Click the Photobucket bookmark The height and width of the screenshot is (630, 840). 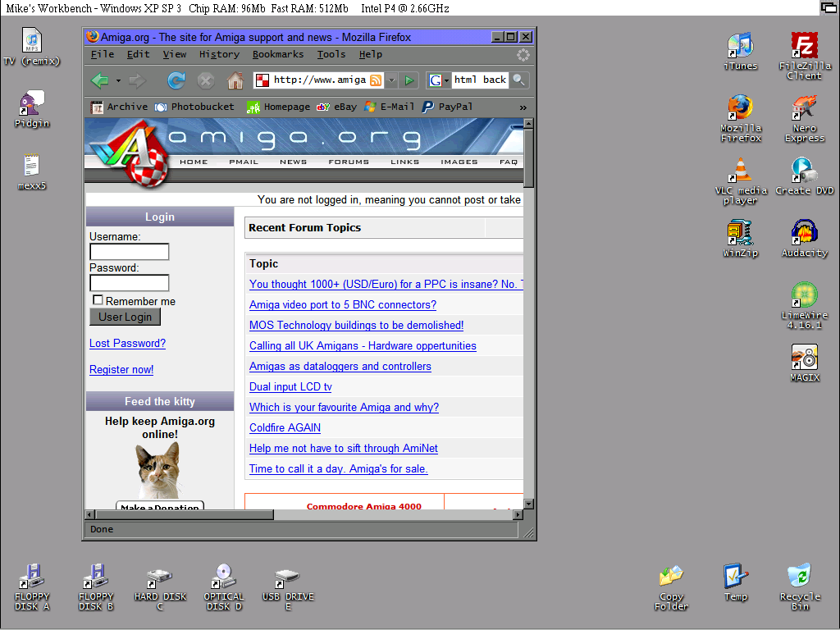(x=194, y=107)
